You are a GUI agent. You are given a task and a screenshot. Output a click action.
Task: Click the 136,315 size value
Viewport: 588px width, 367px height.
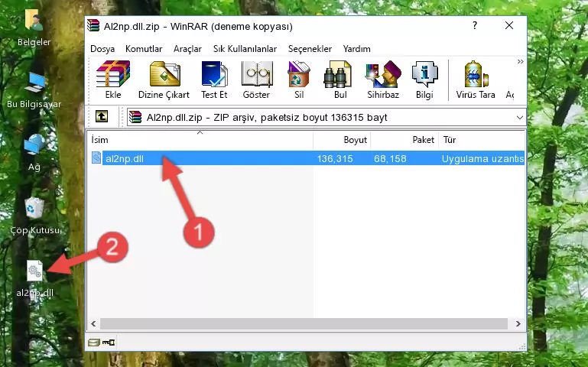coord(335,158)
